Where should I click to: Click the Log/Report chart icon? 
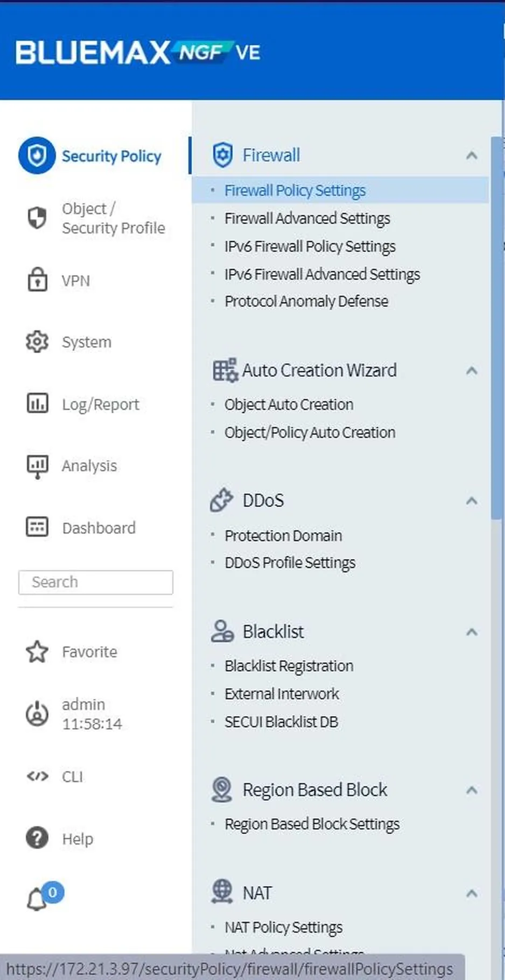coord(37,403)
